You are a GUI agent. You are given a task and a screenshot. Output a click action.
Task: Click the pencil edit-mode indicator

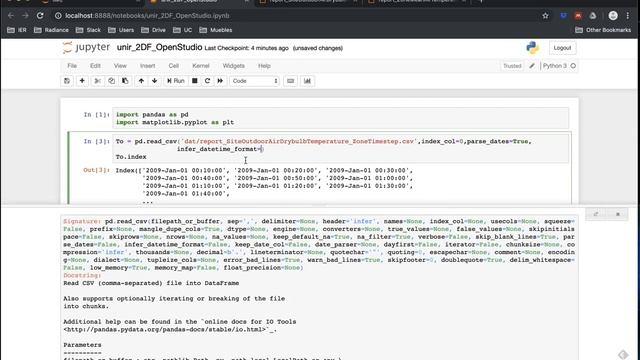532,66
